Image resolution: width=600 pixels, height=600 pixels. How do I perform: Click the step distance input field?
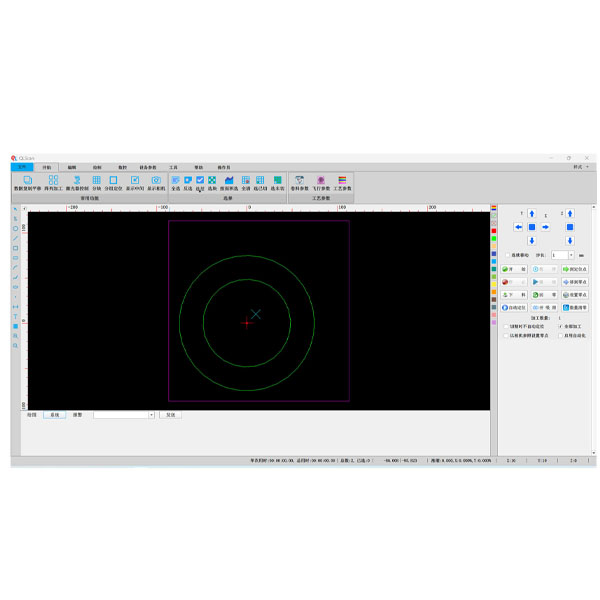560,255
